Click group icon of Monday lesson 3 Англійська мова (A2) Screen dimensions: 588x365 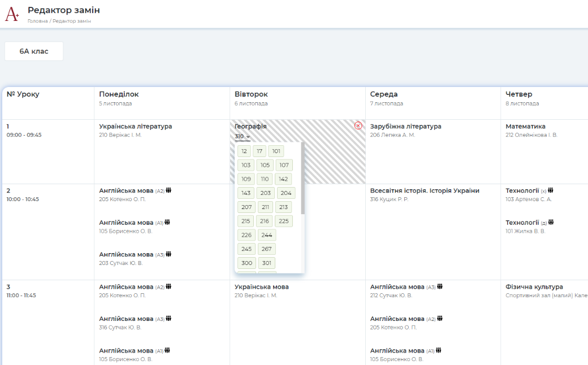(168, 286)
